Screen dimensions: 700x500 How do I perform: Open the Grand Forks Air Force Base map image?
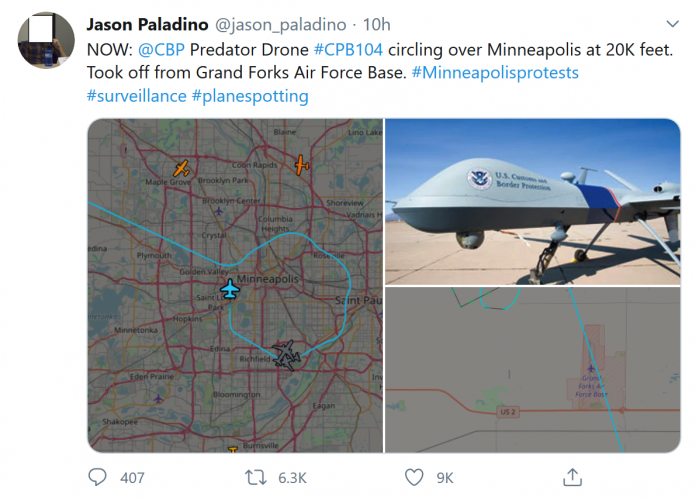(x=532, y=369)
